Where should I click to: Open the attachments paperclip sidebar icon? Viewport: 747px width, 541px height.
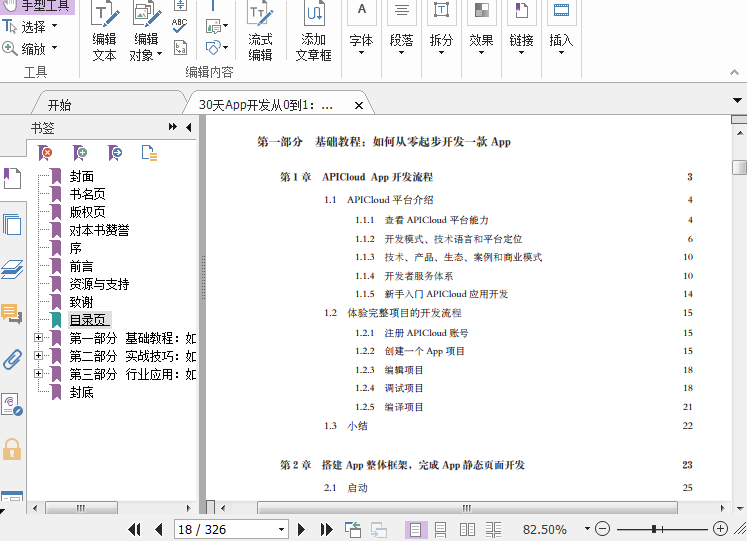12,360
